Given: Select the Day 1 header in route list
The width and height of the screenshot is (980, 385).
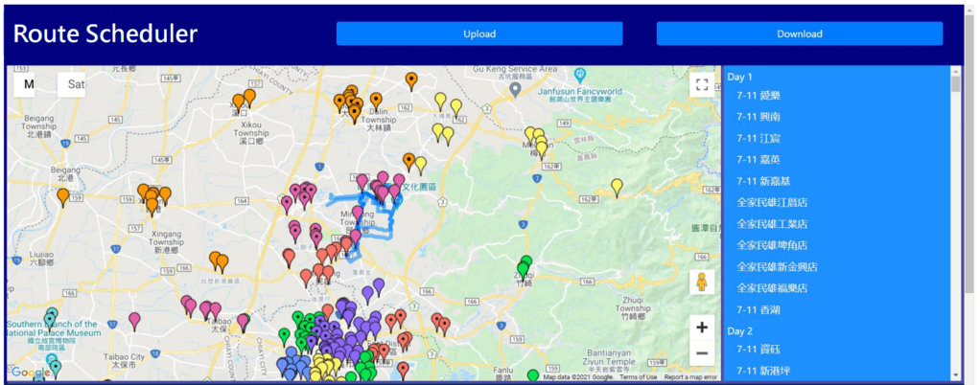Looking at the screenshot, I should [x=740, y=77].
